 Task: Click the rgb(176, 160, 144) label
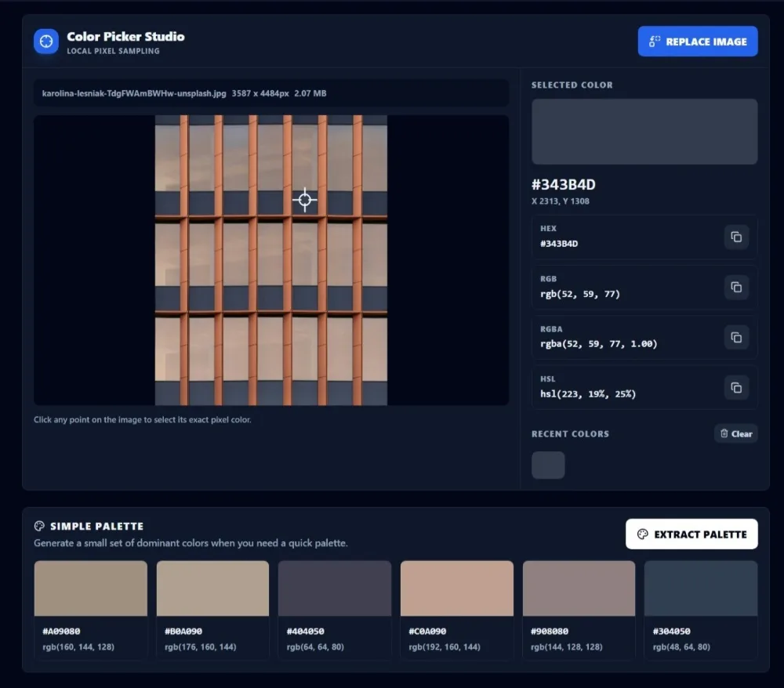tap(201, 647)
